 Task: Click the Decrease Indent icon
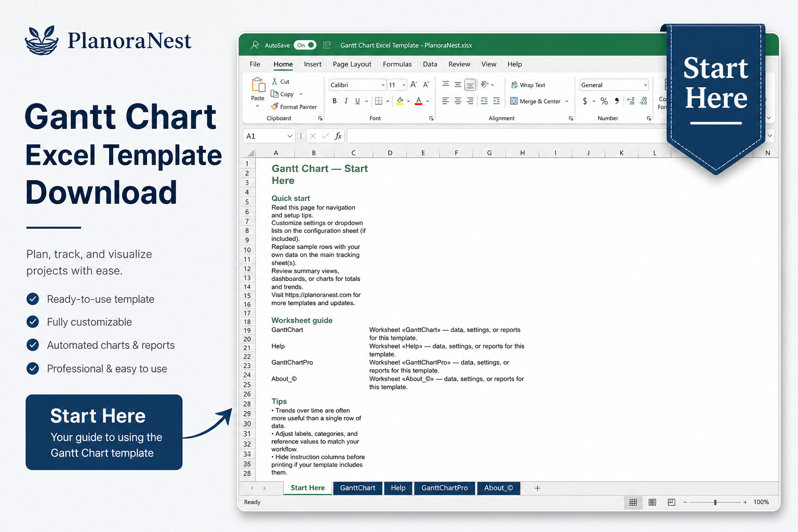click(484, 101)
